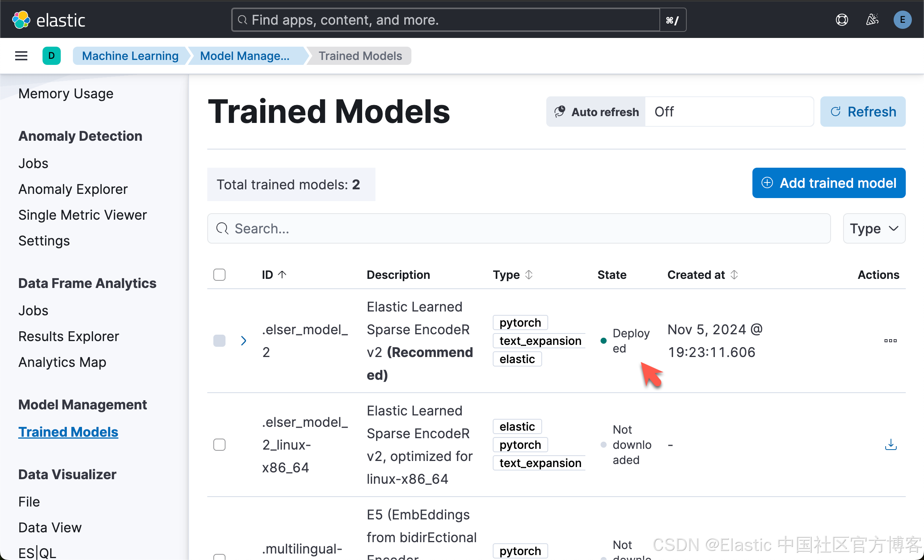Click the refresh icon in Refresh button
The width and height of the screenshot is (924, 560).
pyautogui.click(x=836, y=112)
